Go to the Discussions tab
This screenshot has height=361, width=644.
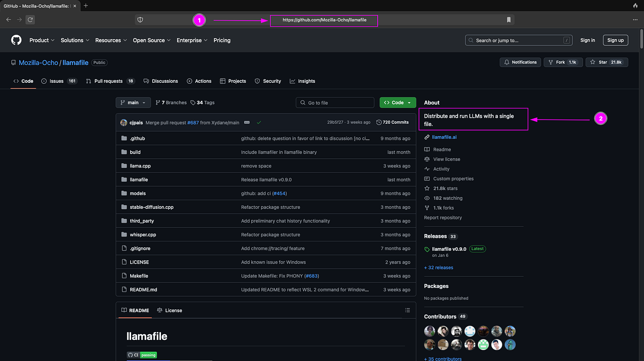[161, 81]
